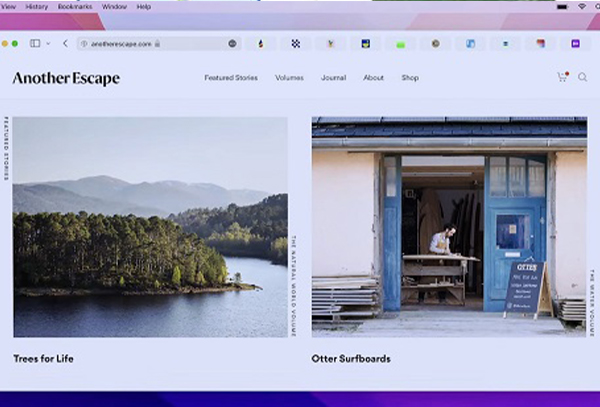Screen dimensions: 600x407
Task: Click the lock icon in address bar
Action: coord(157,44)
